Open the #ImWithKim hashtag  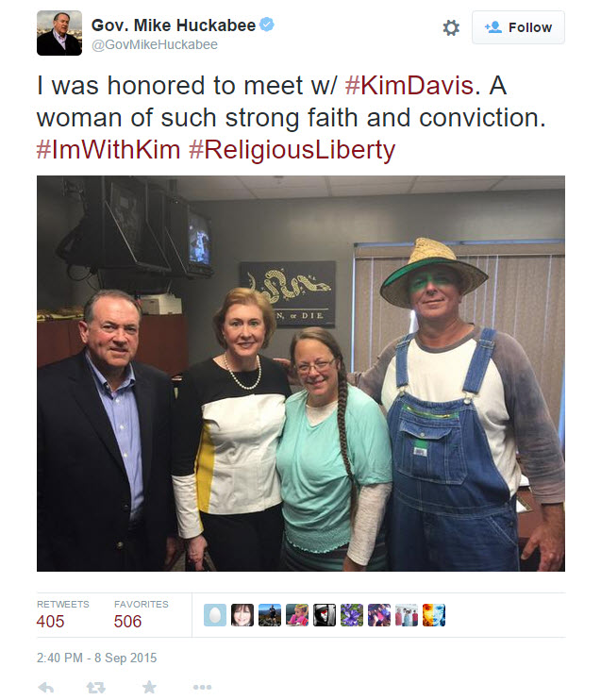109,150
